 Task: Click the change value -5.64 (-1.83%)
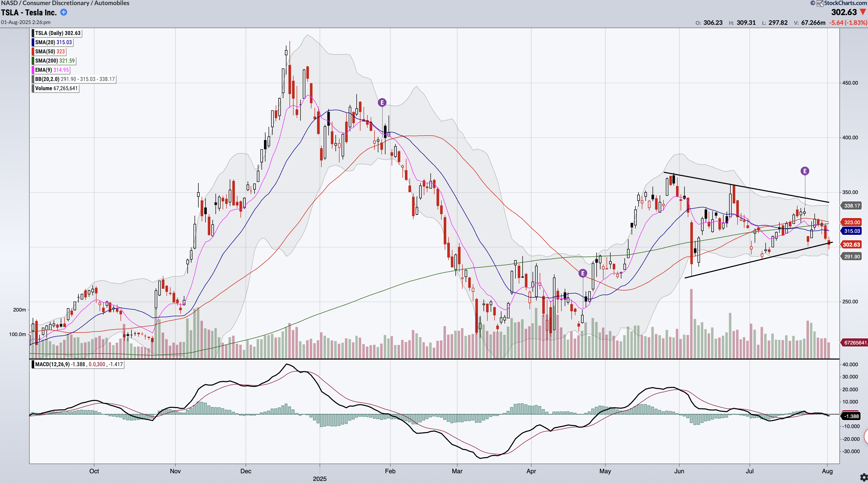click(848, 22)
